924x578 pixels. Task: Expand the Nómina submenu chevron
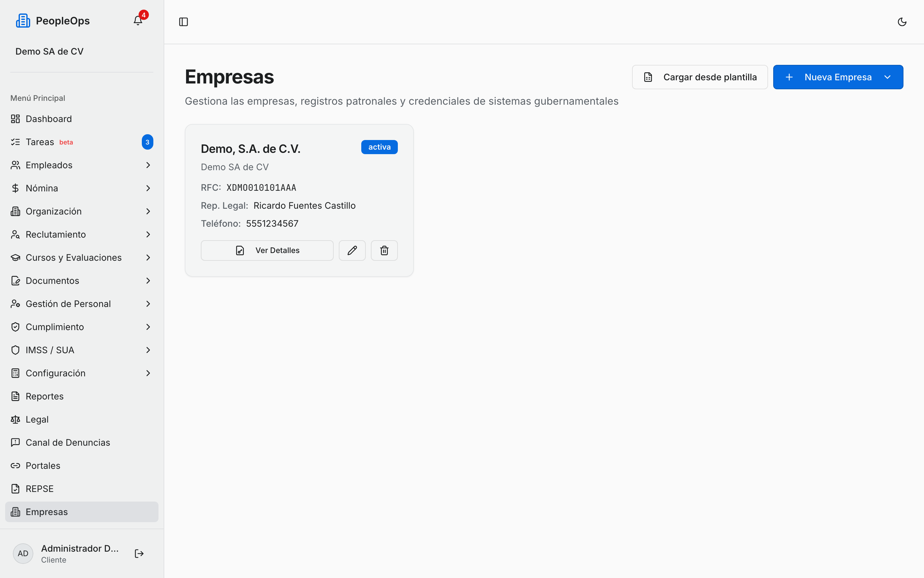pos(148,188)
